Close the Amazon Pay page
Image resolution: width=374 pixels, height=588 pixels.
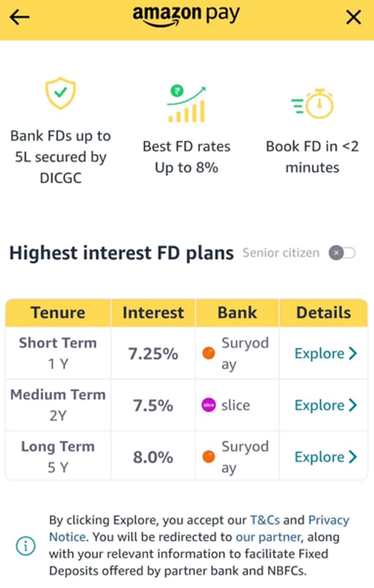[353, 17]
